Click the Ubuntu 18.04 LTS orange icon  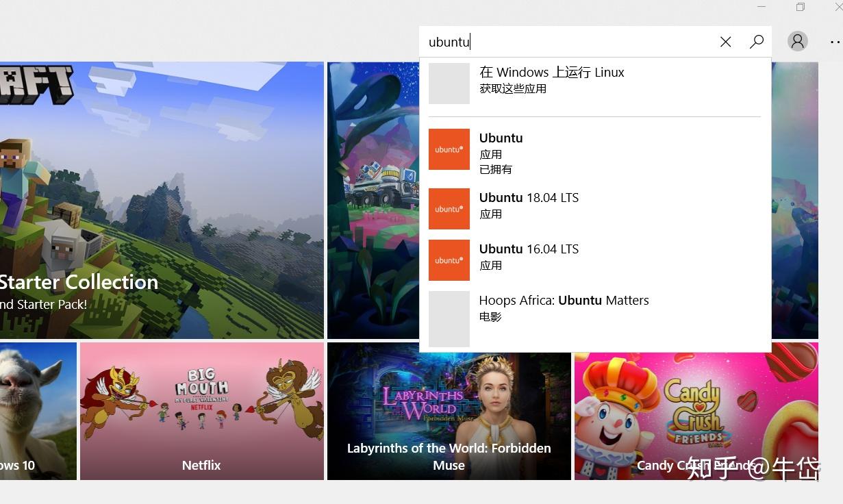449,209
